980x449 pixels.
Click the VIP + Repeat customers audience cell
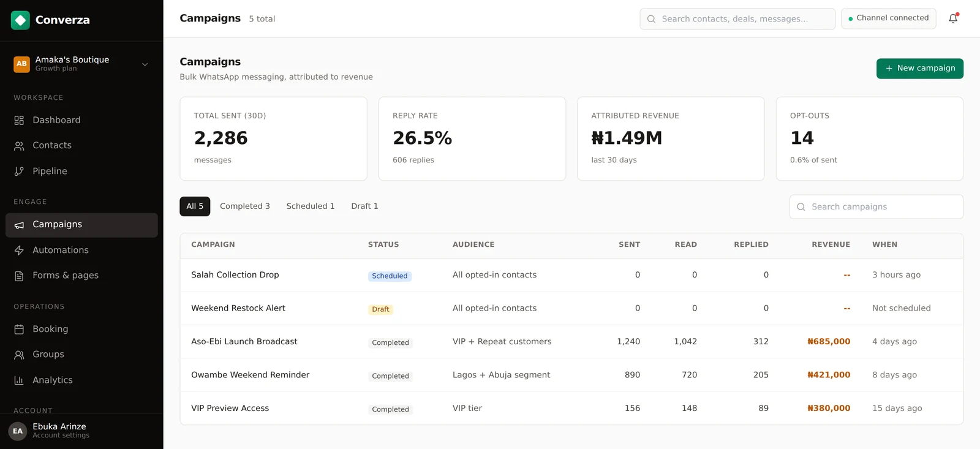pos(502,342)
